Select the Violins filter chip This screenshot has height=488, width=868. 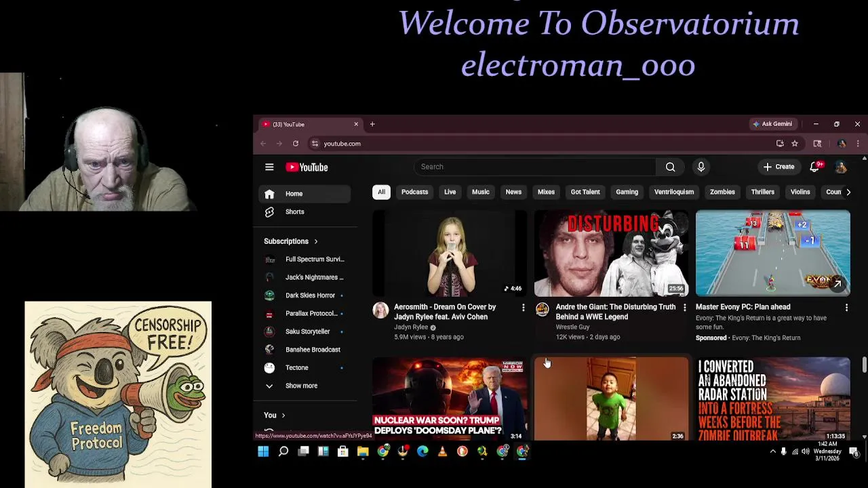click(x=800, y=192)
